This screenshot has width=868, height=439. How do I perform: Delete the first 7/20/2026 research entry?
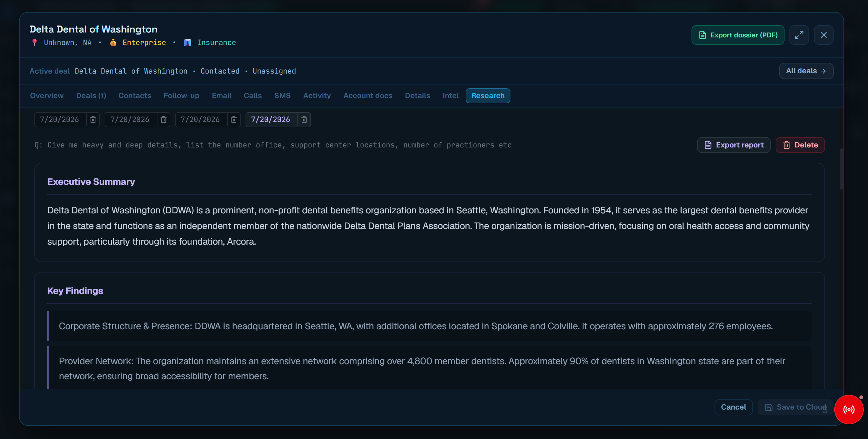pos(93,120)
